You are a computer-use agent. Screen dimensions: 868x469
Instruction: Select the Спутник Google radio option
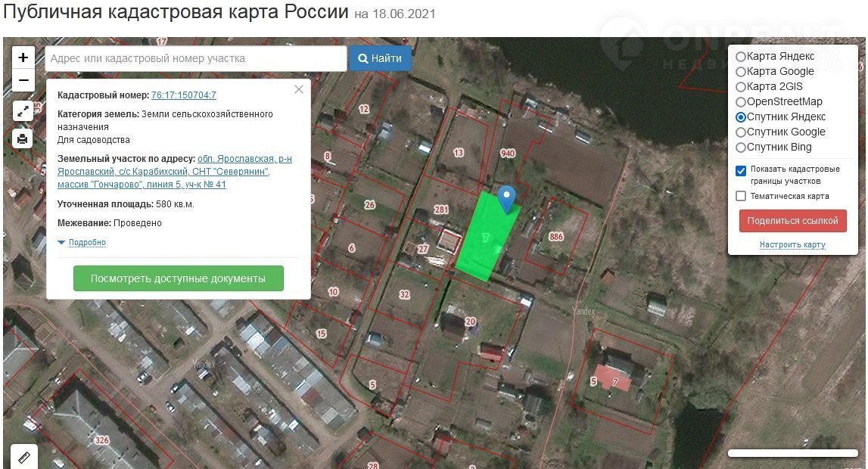pos(741,132)
